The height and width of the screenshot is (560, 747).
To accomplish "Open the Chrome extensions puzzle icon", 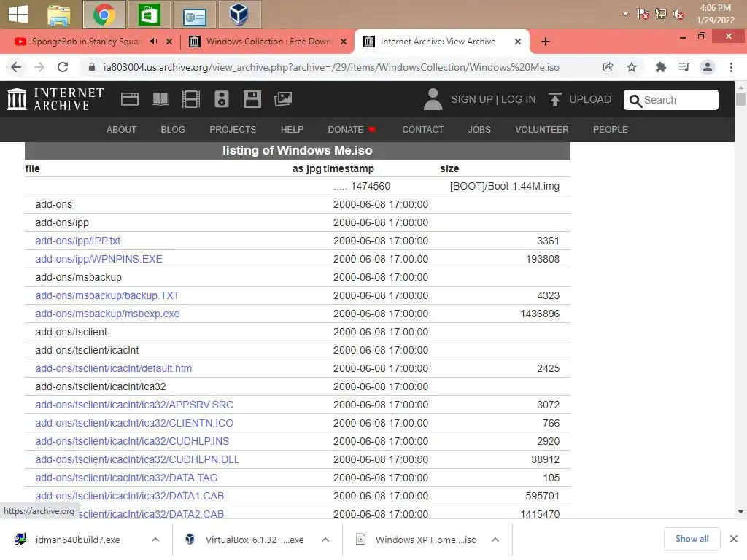I will (x=660, y=67).
